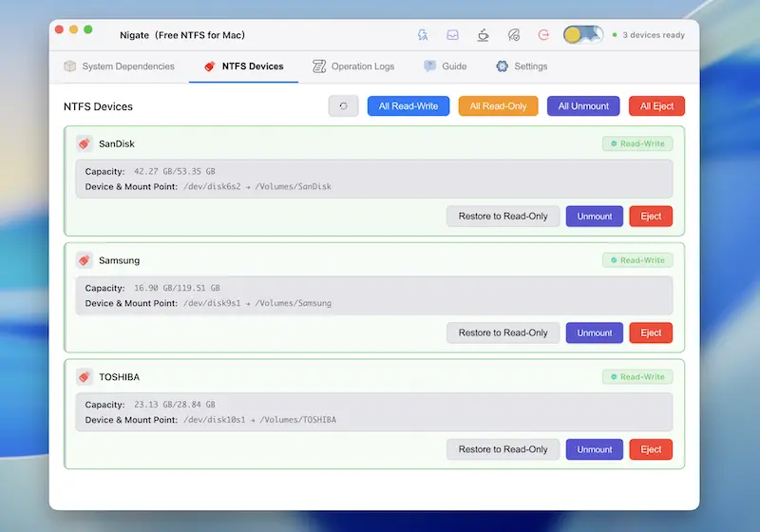Switch to the System Dependencies tab
This screenshot has width=760, height=532.
click(x=119, y=66)
